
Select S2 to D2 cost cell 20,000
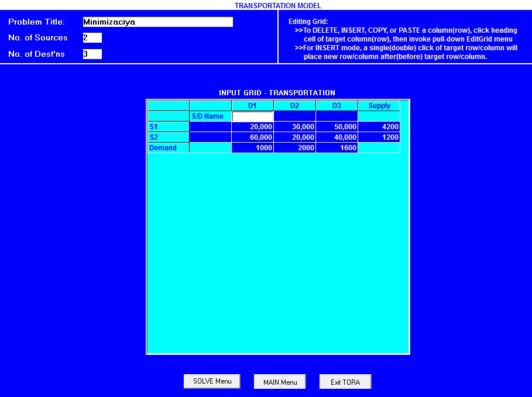tap(294, 137)
